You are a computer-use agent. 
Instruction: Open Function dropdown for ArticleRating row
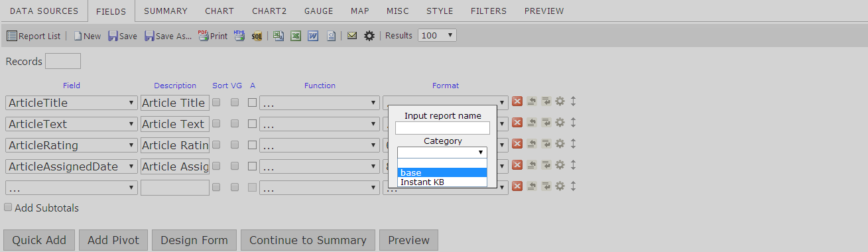coord(319,145)
